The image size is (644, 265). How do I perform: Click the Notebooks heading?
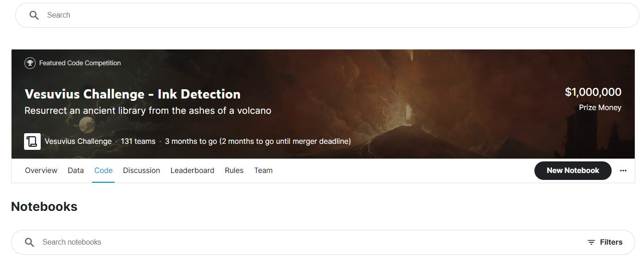44,207
